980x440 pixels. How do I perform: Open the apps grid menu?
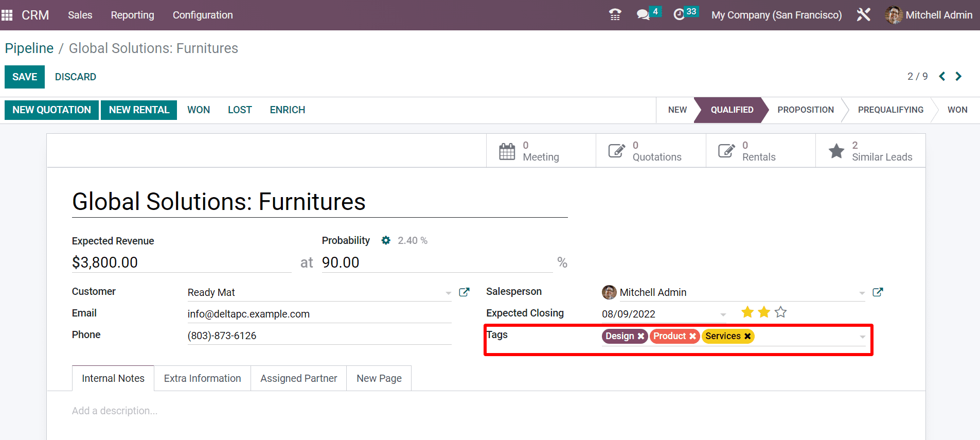pyautogui.click(x=7, y=15)
